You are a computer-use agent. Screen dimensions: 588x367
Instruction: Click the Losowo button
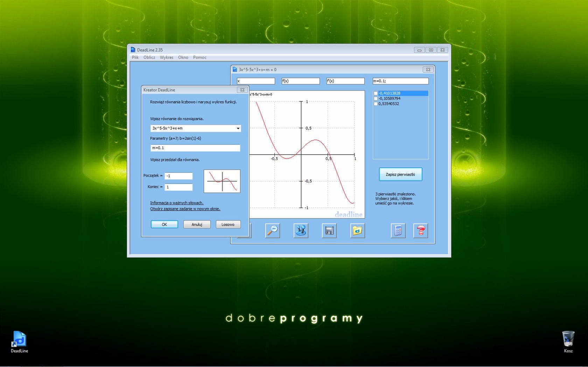point(228,224)
